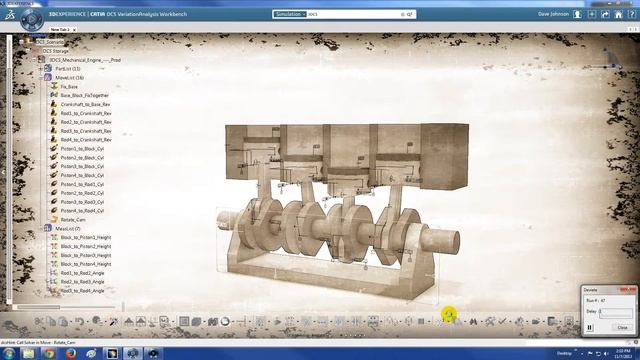The width and height of the screenshot is (640, 360).
Task: Expand the PartList (11) tree node
Action: coord(41,69)
